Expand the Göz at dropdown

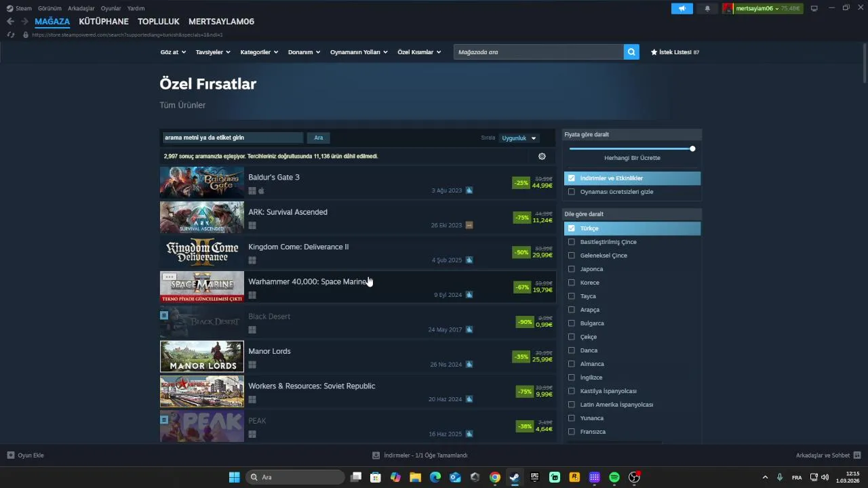point(173,52)
